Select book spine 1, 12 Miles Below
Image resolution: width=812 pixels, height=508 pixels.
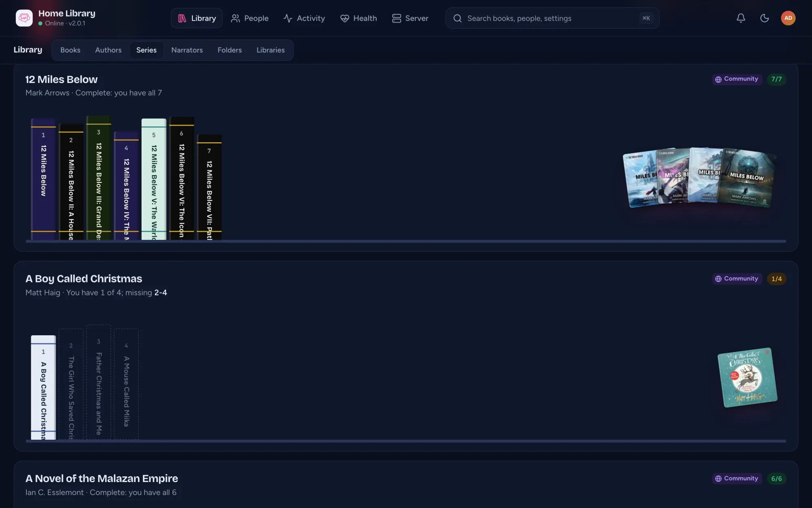tap(43, 179)
